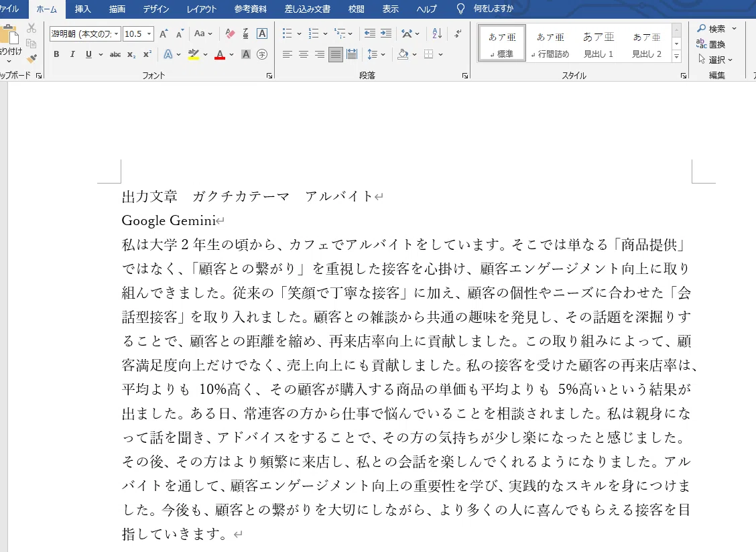Switch to the Design (デザイン) tab
This screenshot has width=756, height=552.
(x=155, y=9)
